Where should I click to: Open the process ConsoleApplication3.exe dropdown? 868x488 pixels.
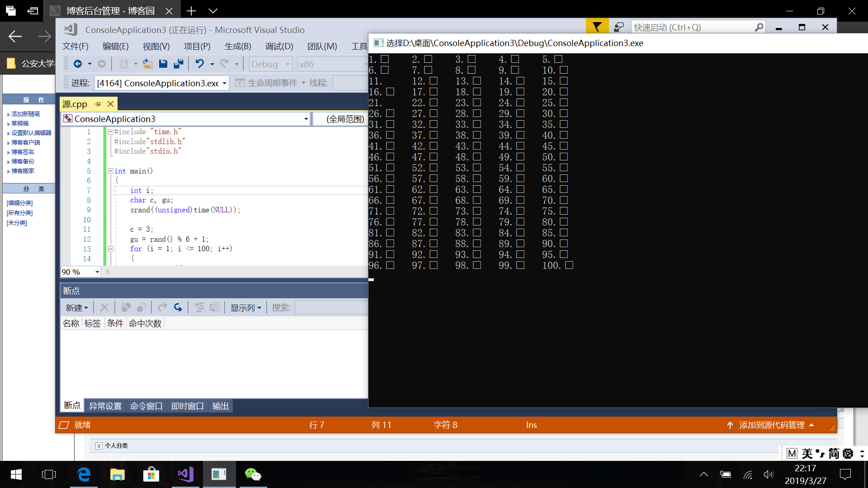coord(224,83)
